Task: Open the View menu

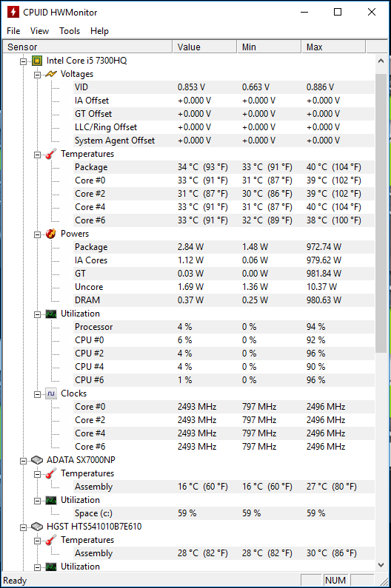Action: (x=39, y=31)
